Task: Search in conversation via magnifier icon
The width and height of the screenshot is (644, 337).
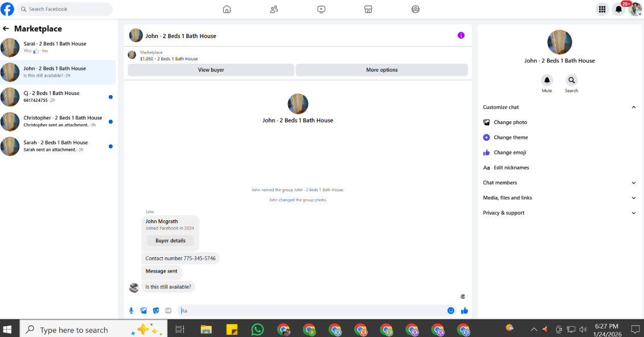Action: click(571, 80)
